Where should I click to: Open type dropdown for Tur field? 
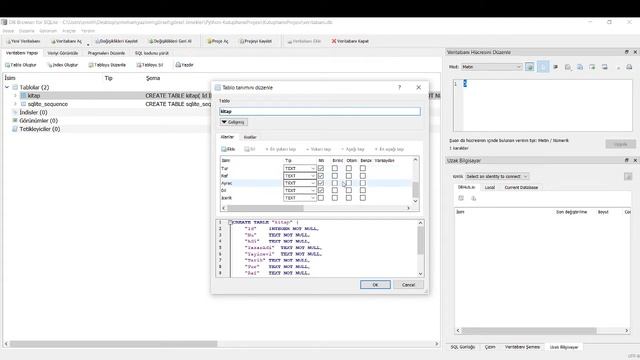click(x=300, y=168)
